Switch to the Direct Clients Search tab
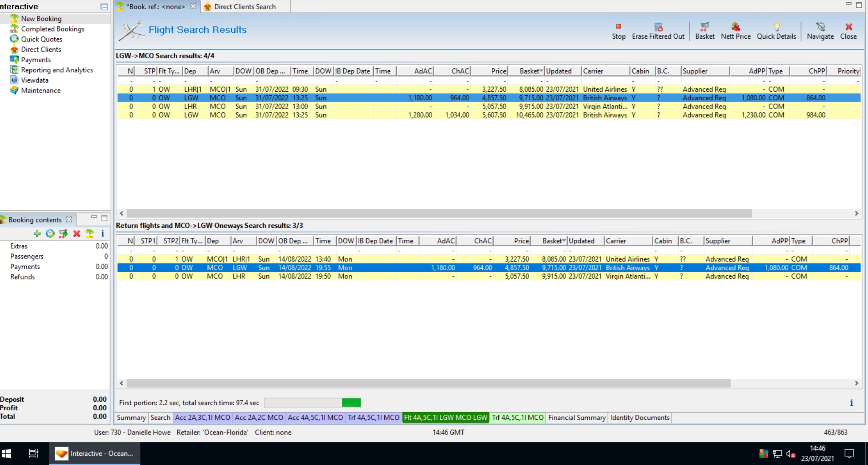This screenshot has width=868, height=465. 245,7
